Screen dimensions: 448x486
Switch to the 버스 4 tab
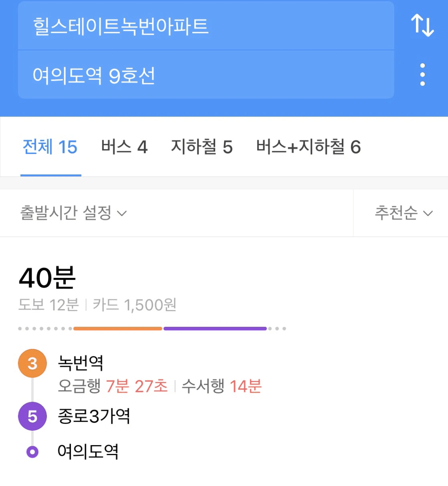124,147
